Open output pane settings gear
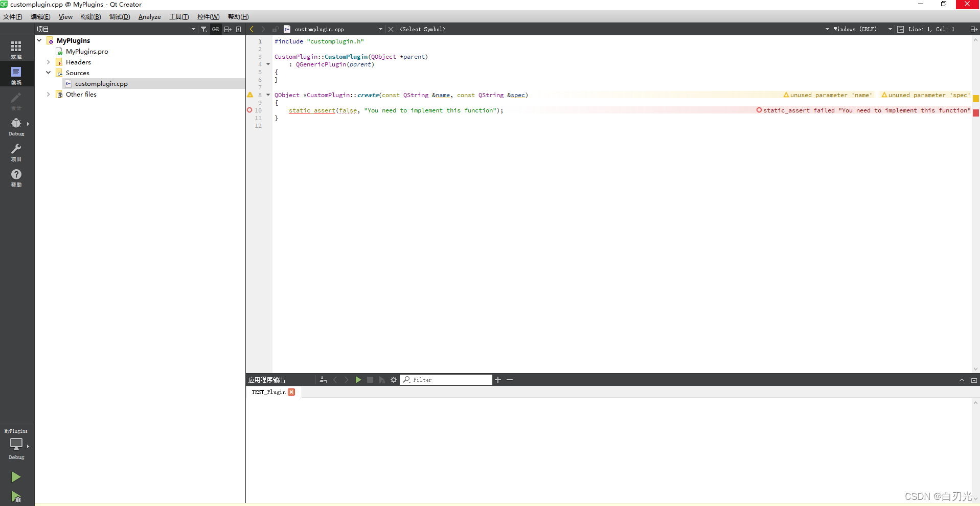Image resolution: width=980 pixels, height=506 pixels. click(x=394, y=380)
